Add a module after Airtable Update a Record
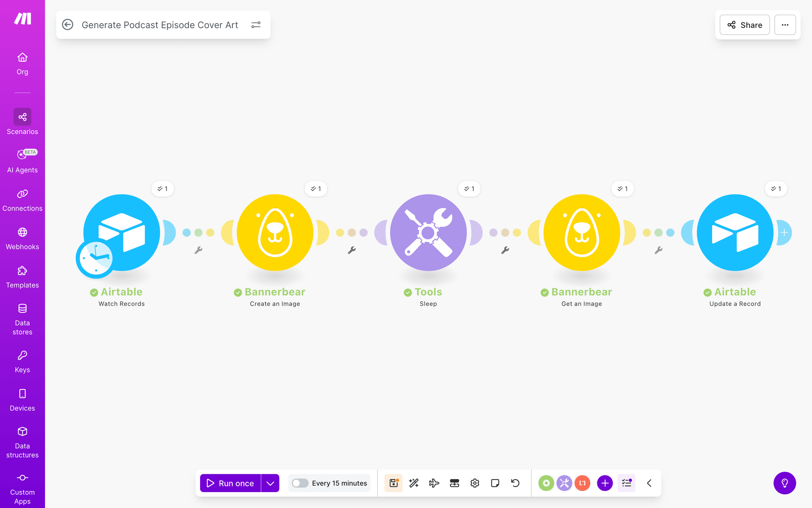Viewport: 812px width, 508px height. click(x=784, y=232)
